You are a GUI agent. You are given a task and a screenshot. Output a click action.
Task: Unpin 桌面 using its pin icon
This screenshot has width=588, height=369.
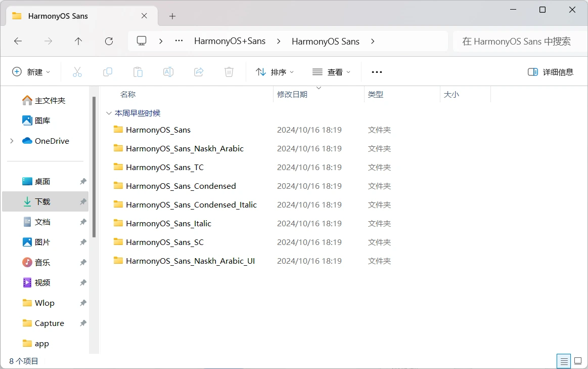[x=83, y=182]
